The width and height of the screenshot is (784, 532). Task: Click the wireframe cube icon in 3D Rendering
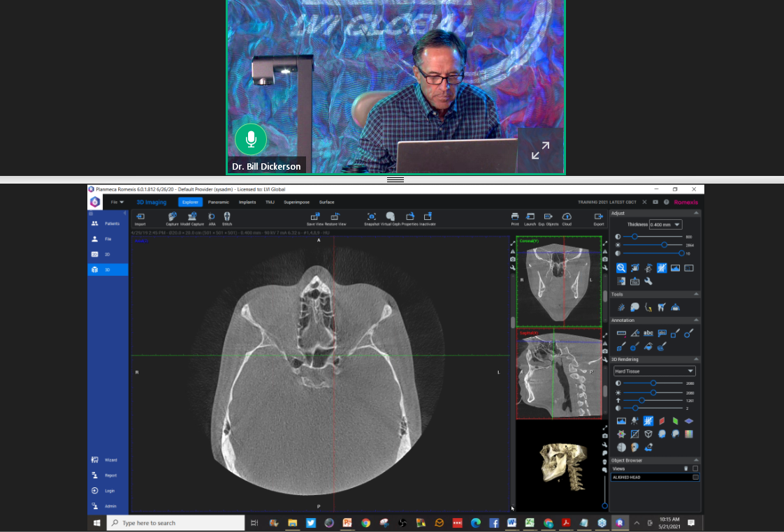coord(648,434)
